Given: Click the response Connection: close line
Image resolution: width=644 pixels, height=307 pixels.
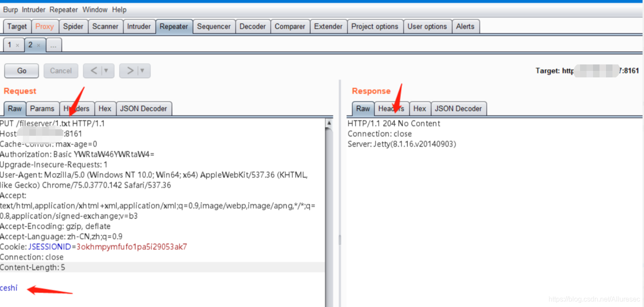Looking at the screenshot, I should tap(380, 134).
